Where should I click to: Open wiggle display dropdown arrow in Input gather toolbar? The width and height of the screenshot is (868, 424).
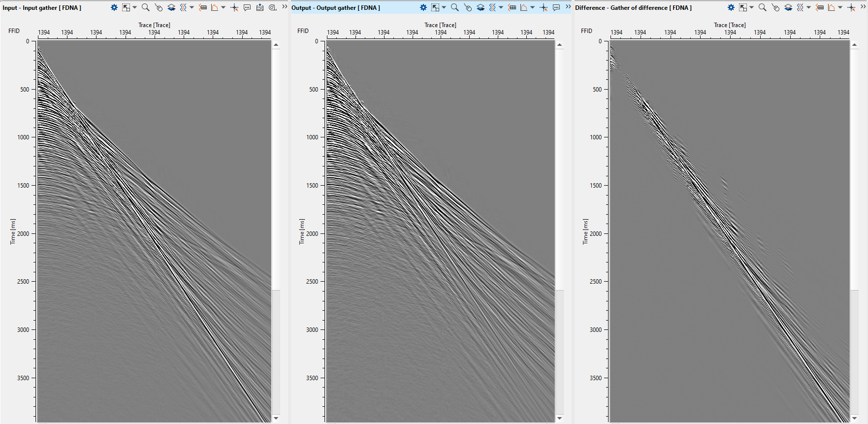(192, 7)
